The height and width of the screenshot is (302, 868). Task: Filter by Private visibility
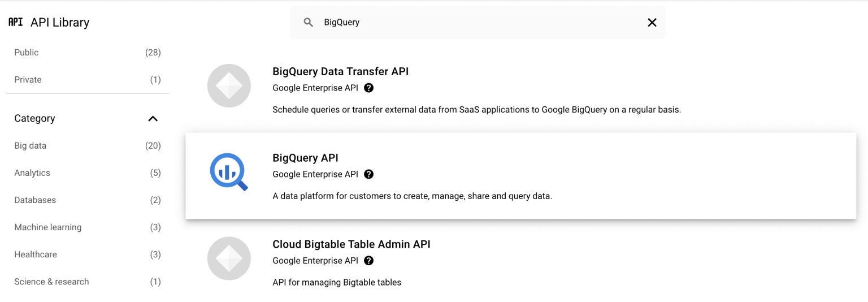click(x=28, y=80)
